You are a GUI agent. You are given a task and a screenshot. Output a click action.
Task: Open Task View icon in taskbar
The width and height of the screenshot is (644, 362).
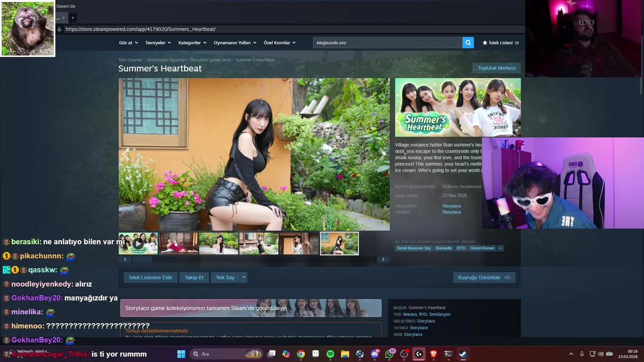(x=271, y=354)
